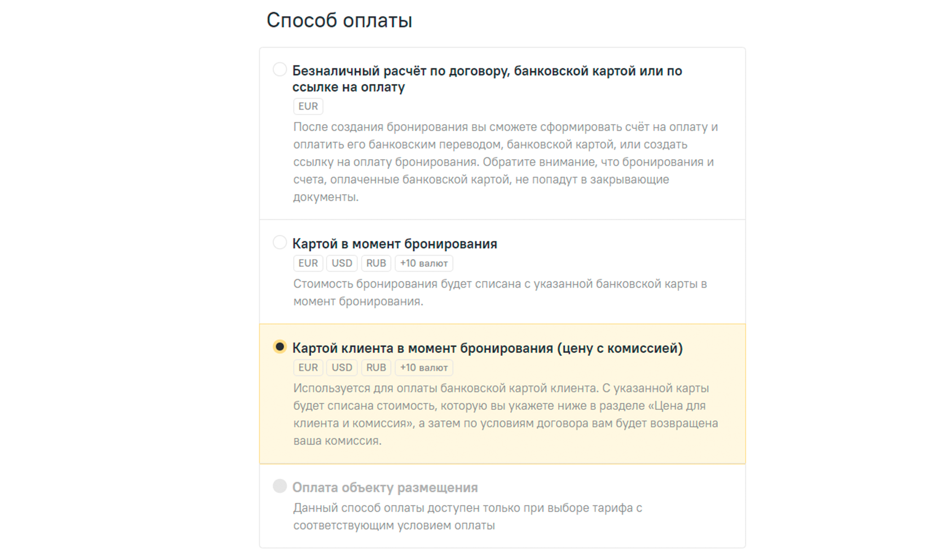Screen dimensions: 946x560
Task: Expand +10 валют under Картой в момент бронирования
Action: 424,263
